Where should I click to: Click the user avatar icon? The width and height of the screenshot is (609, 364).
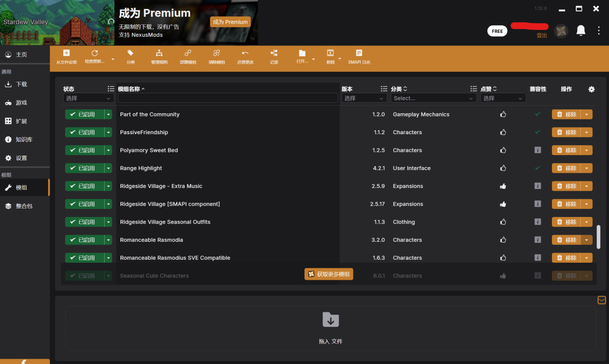pos(561,31)
